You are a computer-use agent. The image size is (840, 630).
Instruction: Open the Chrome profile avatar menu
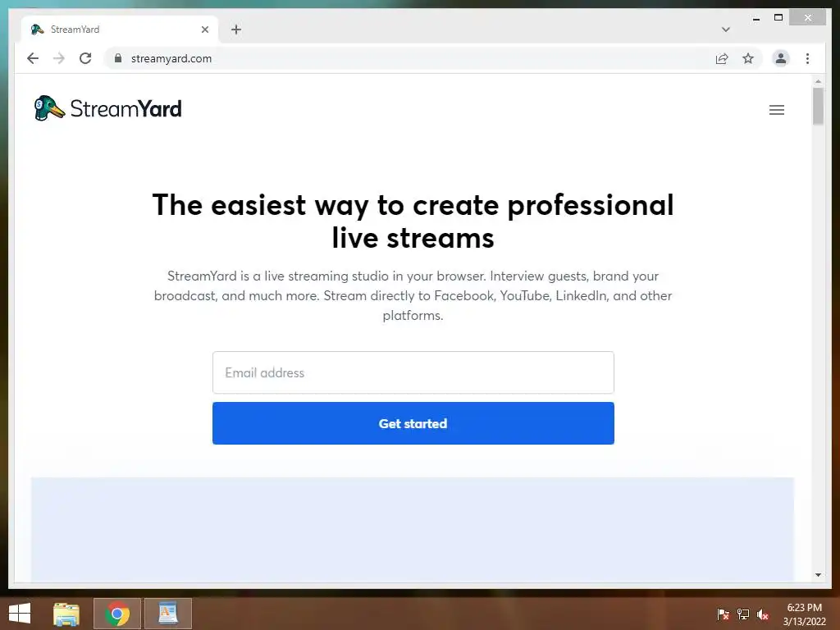[x=781, y=58]
